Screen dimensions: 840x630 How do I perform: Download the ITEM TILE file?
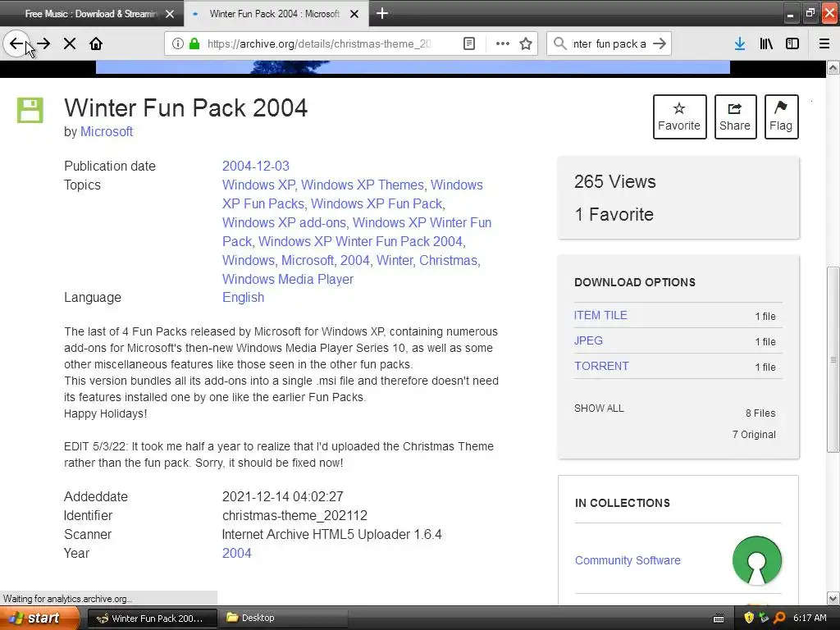click(600, 316)
